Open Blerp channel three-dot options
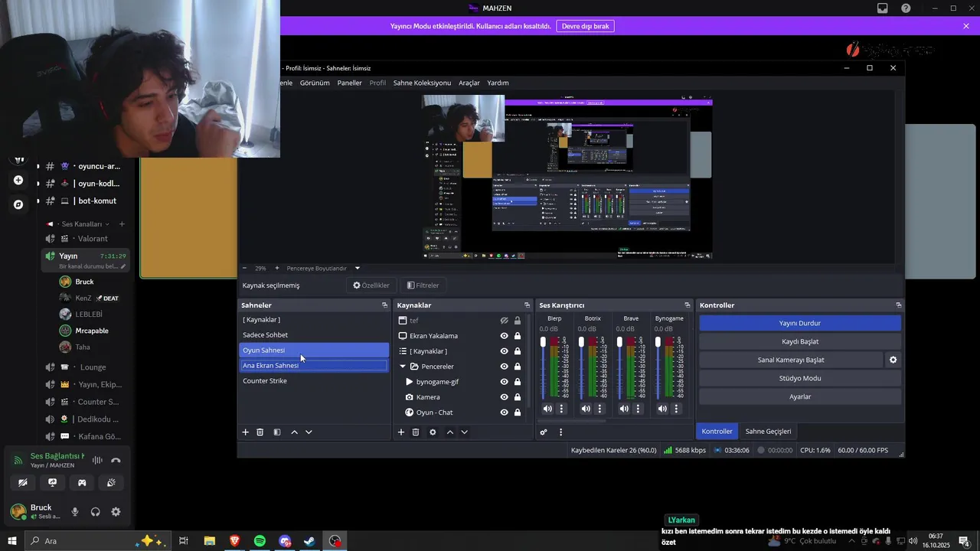Screen dimensions: 980x551 click(561, 409)
